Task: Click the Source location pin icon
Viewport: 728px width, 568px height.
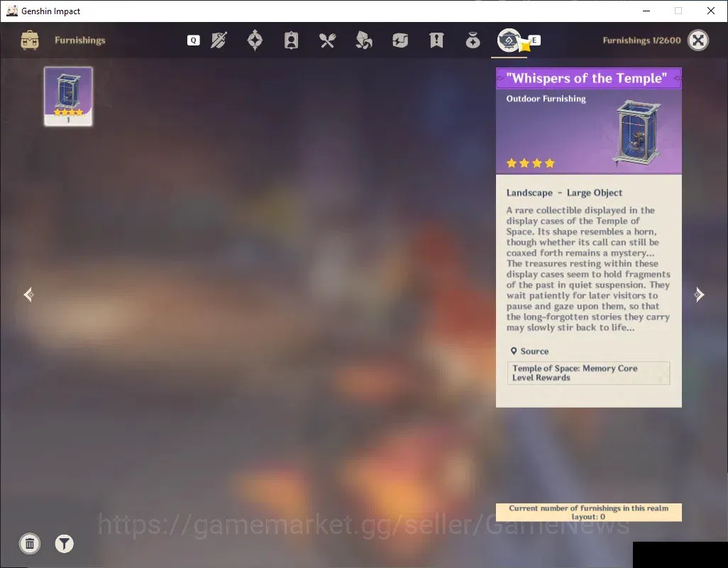Action: coord(514,351)
